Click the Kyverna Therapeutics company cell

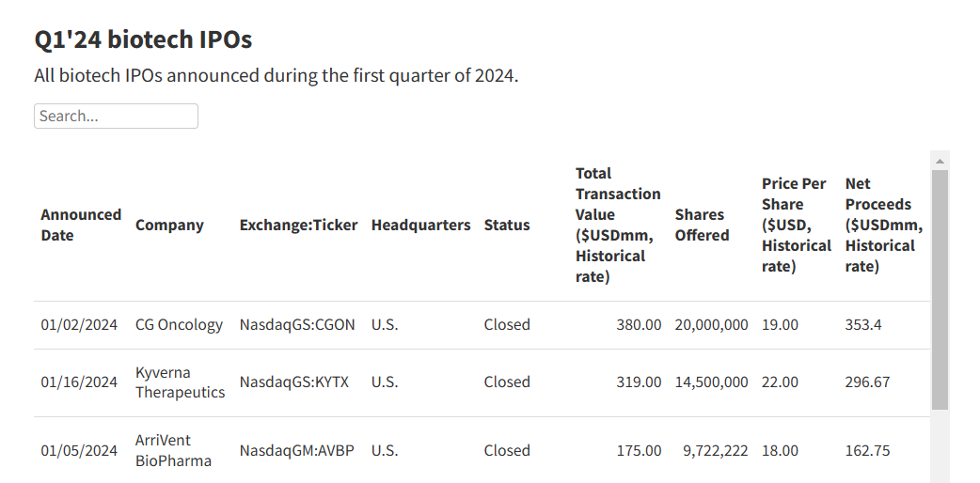tap(180, 382)
